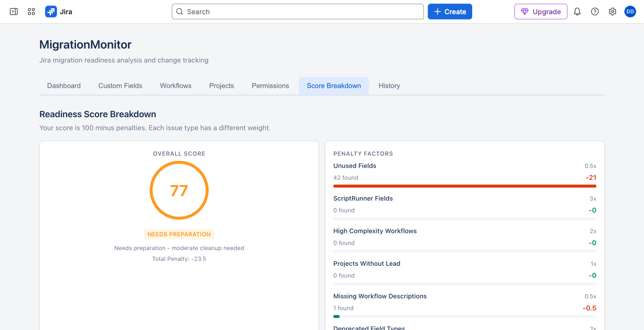644x330 pixels.
Task: Open the settings gear icon
Action: click(x=613, y=11)
